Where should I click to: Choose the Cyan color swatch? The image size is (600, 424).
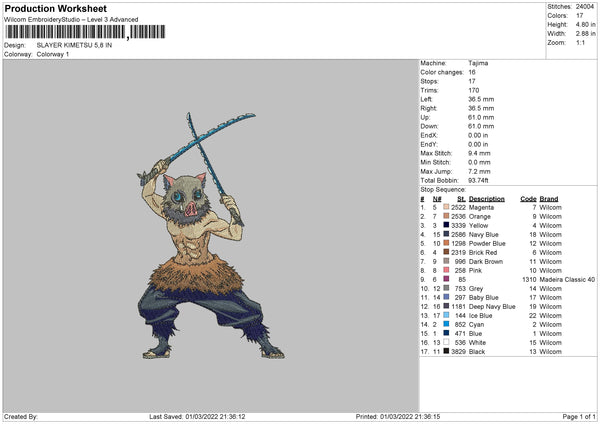click(x=446, y=324)
